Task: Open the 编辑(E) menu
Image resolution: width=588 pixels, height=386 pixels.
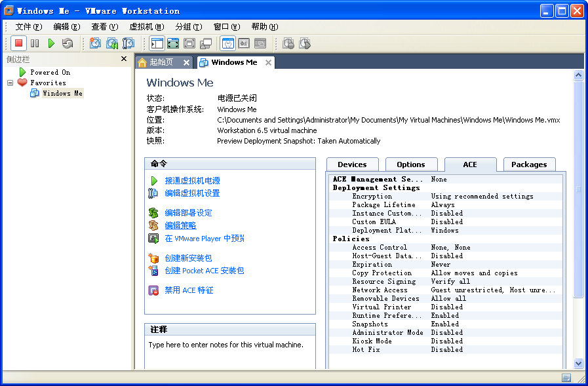Action: 67,27
